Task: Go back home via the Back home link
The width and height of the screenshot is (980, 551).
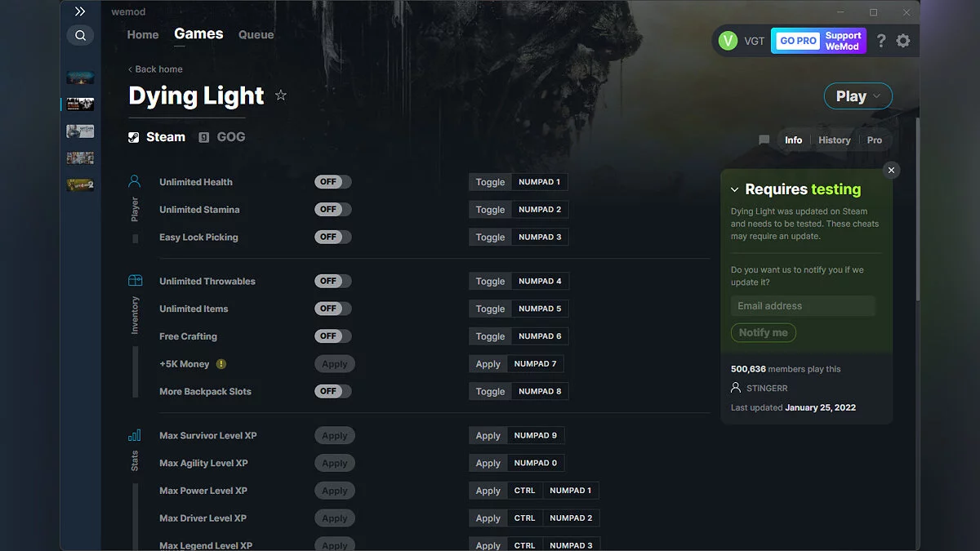Action: 154,69
